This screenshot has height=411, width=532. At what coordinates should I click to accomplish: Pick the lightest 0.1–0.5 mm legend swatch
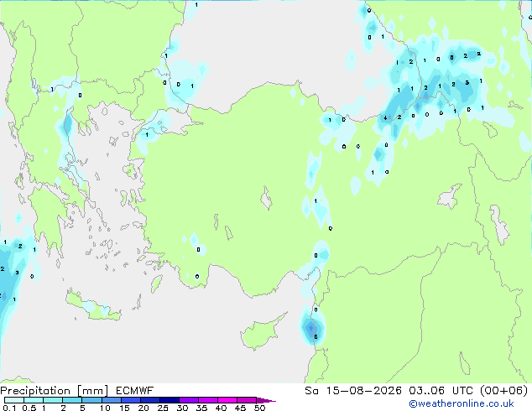point(14,400)
